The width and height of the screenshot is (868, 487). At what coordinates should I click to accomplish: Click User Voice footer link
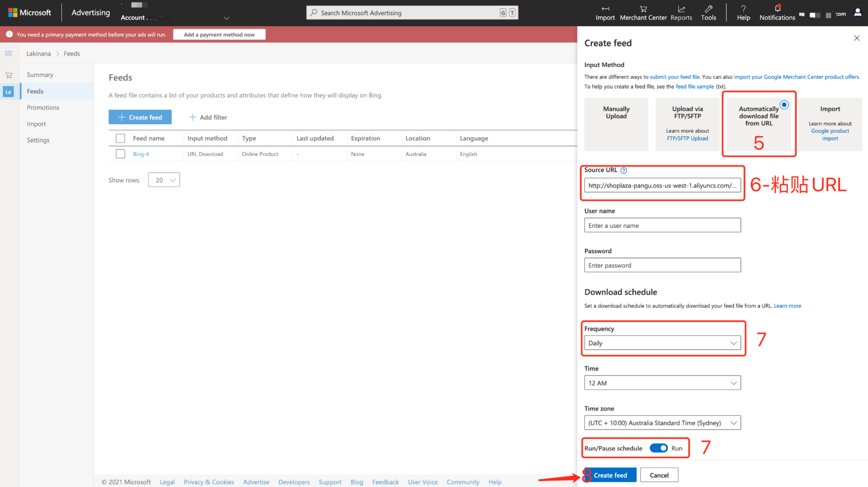(422, 482)
